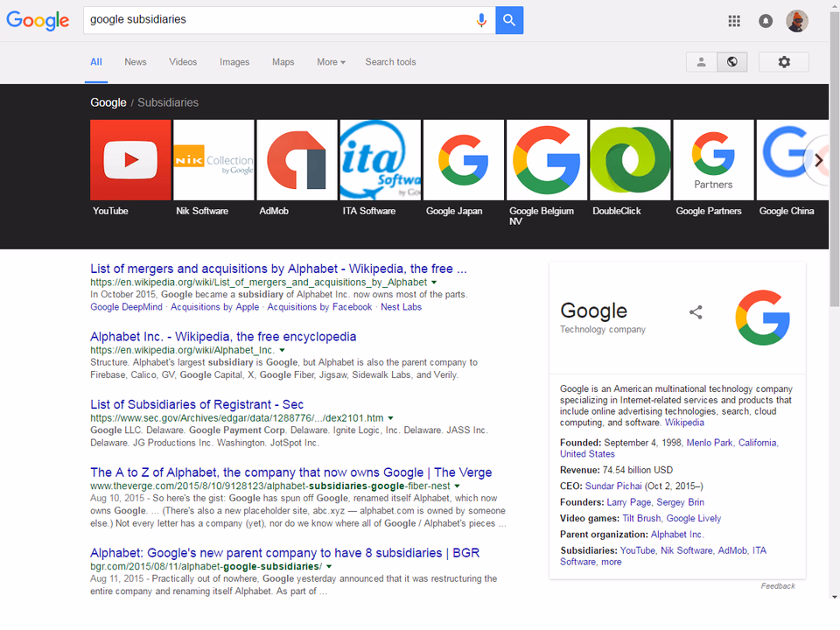Click the Revenue value 74.54 billion USD
The image size is (840, 630).
click(638, 471)
